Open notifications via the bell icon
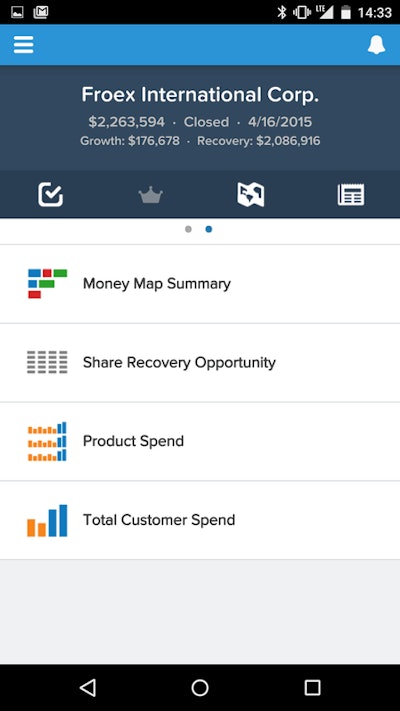The height and width of the screenshot is (711, 400). [376, 45]
